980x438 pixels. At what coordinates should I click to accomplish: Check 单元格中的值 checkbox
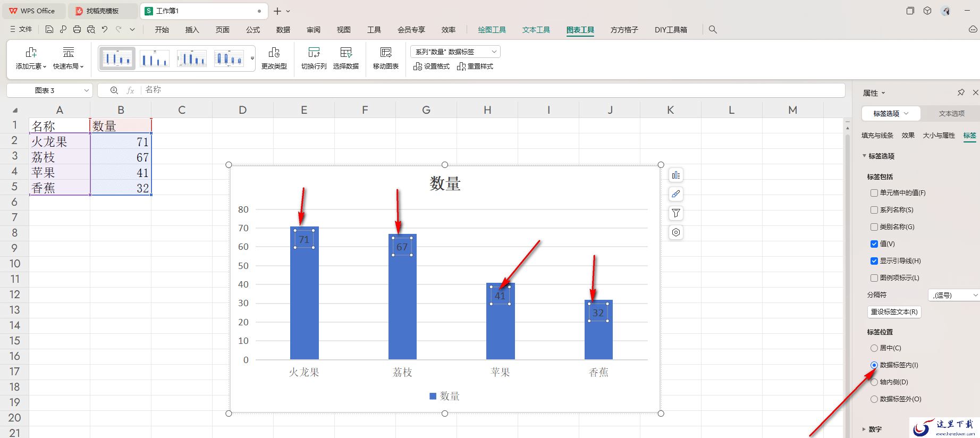pos(874,193)
